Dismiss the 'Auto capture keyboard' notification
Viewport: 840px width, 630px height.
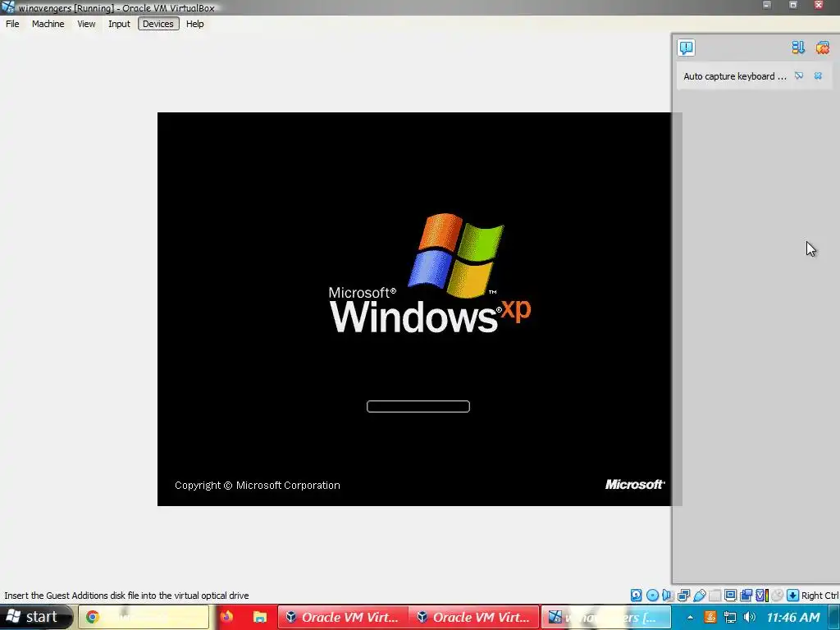click(x=818, y=75)
